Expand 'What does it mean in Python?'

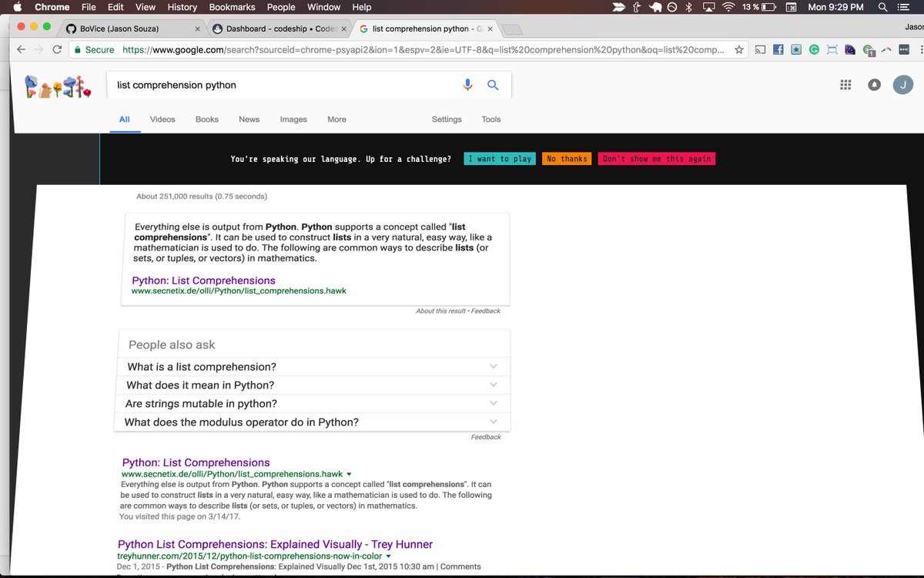pyautogui.click(x=314, y=385)
